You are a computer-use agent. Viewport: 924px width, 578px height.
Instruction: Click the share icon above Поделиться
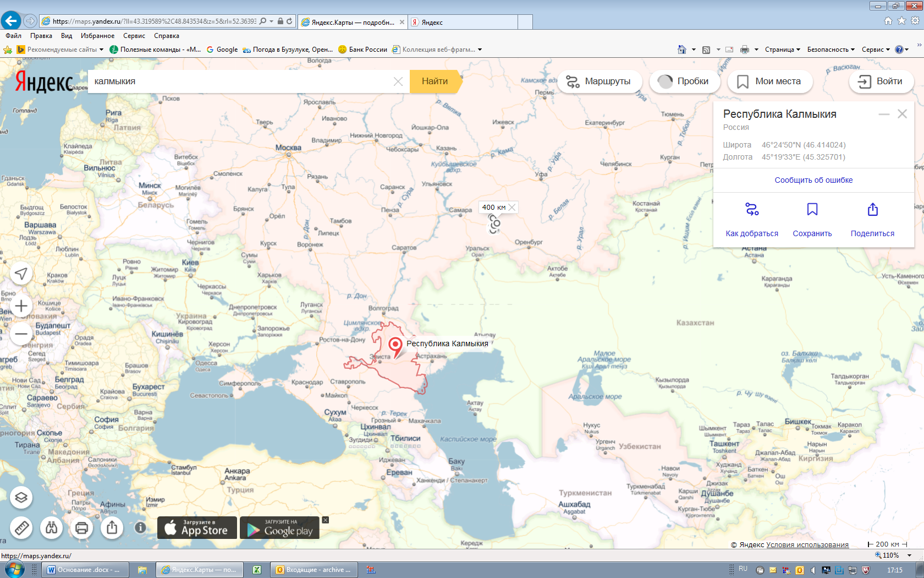tap(873, 209)
